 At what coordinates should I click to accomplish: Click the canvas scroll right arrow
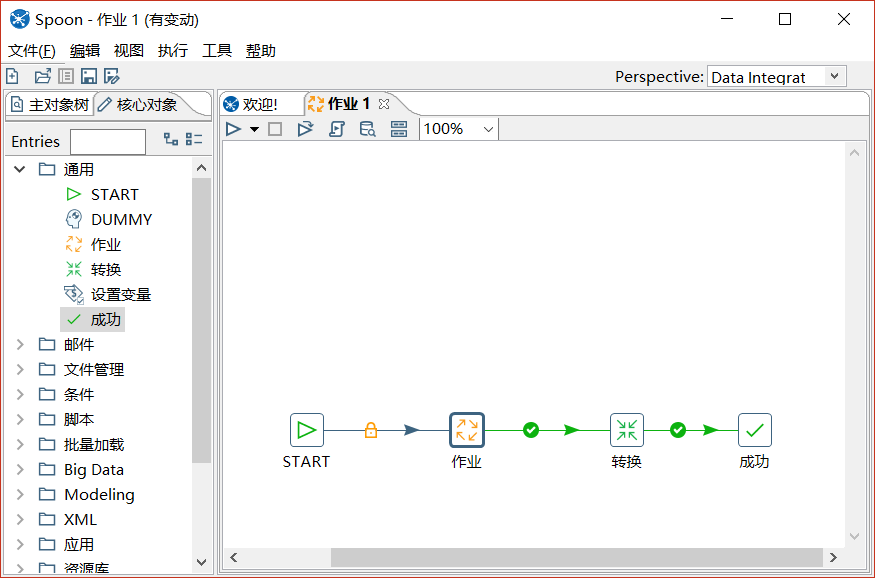click(833, 557)
